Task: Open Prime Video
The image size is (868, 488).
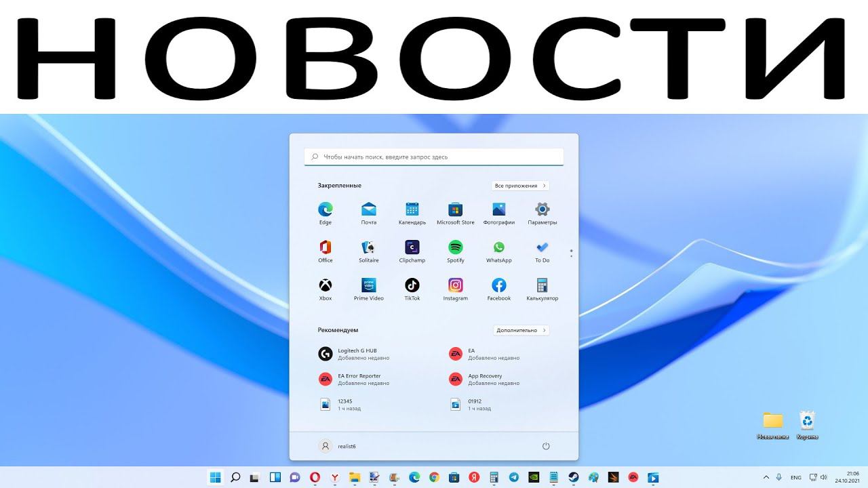Action: (369, 289)
